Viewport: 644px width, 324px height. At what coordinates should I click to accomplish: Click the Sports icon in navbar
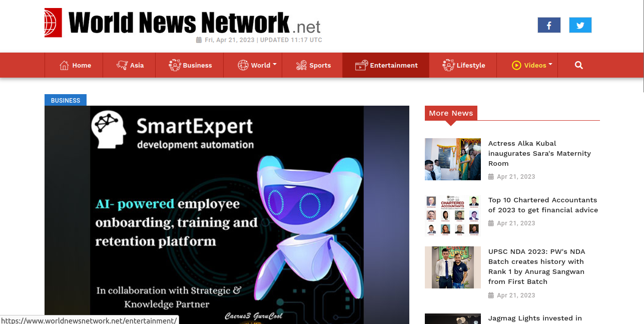(301, 65)
